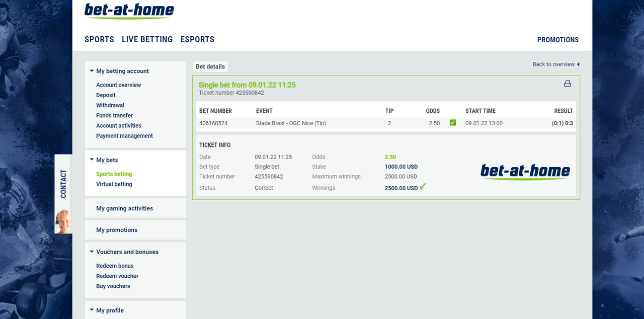Viewport: 644px width, 319px height.
Task: Open the Withdrawal page
Action: 110,105
